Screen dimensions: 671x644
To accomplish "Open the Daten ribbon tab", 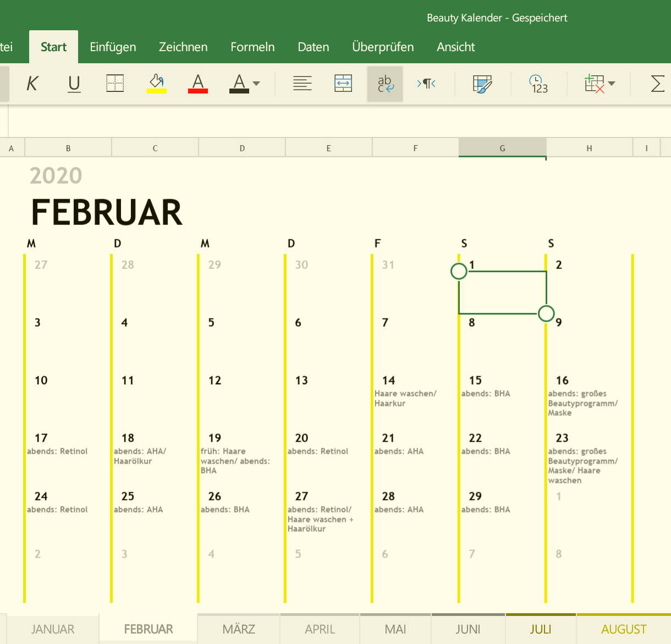I will tap(313, 47).
